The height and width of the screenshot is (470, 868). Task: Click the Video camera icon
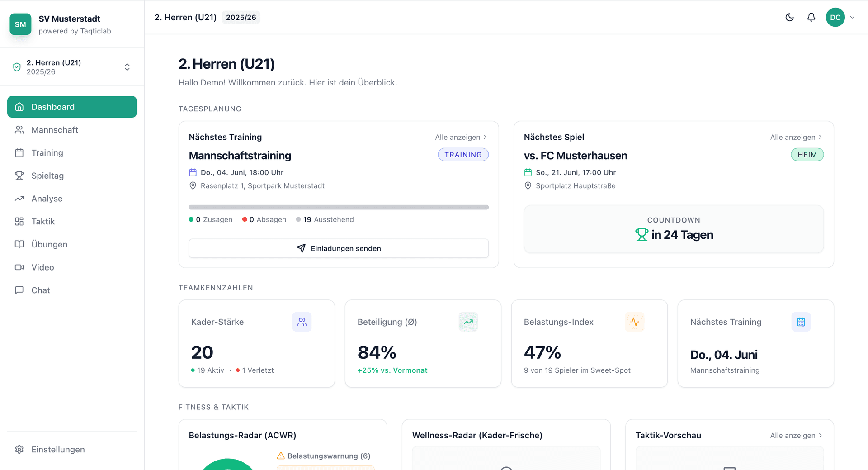(x=19, y=267)
